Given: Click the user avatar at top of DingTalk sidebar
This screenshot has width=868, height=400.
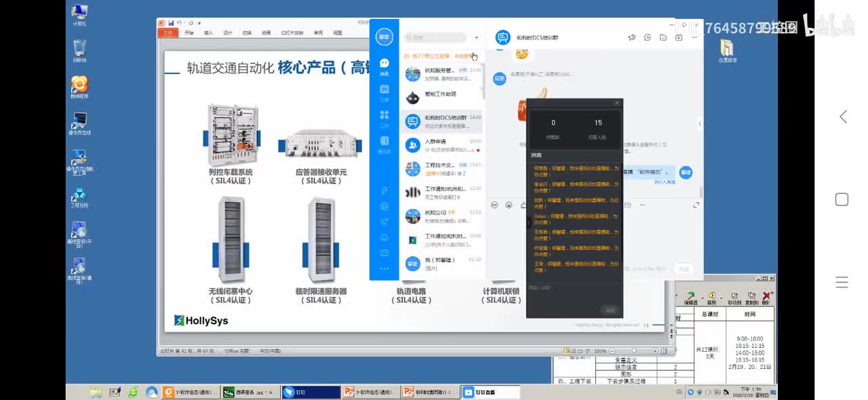Looking at the screenshot, I should click(x=384, y=37).
